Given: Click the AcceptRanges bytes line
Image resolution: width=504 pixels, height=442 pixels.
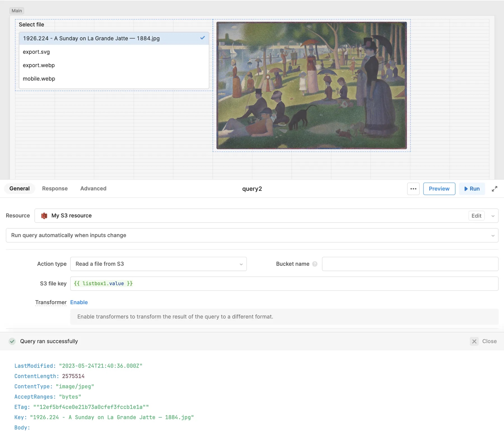Looking at the screenshot, I should (x=48, y=397).
